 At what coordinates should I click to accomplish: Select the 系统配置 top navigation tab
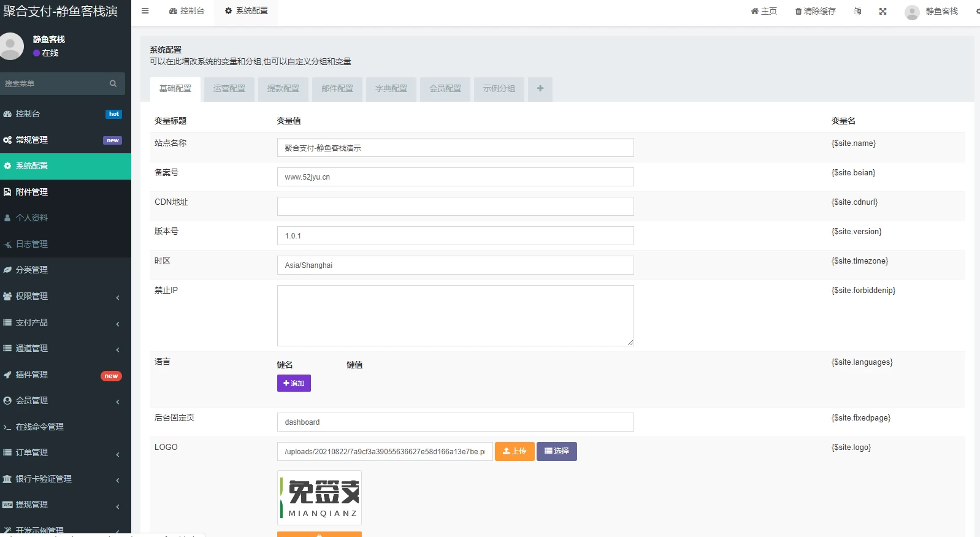(x=246, y=11)
